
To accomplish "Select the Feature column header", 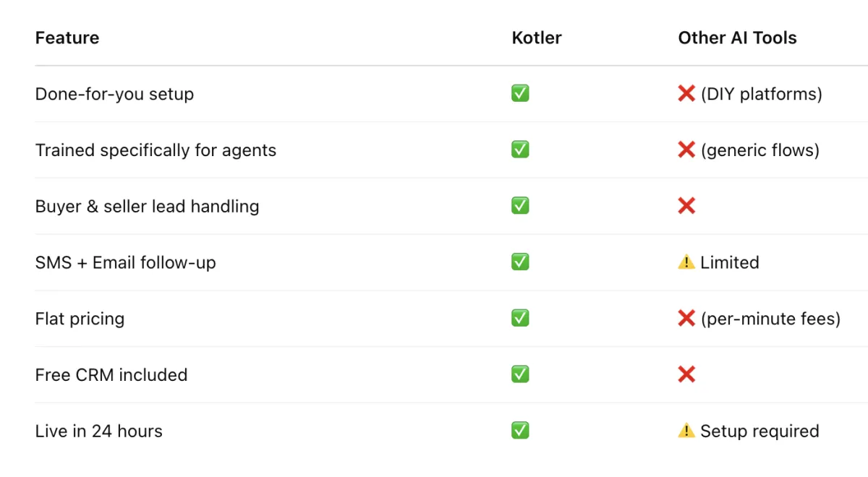I will (67, 38).
